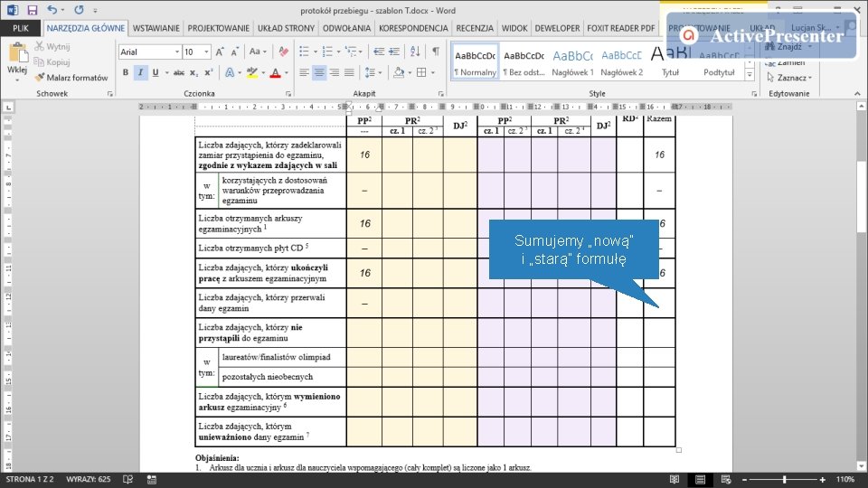The width and height of the screenshot is (868, 488).
Task: Switch to the KORESPONDENCJA tab
Action: point(413,28)
